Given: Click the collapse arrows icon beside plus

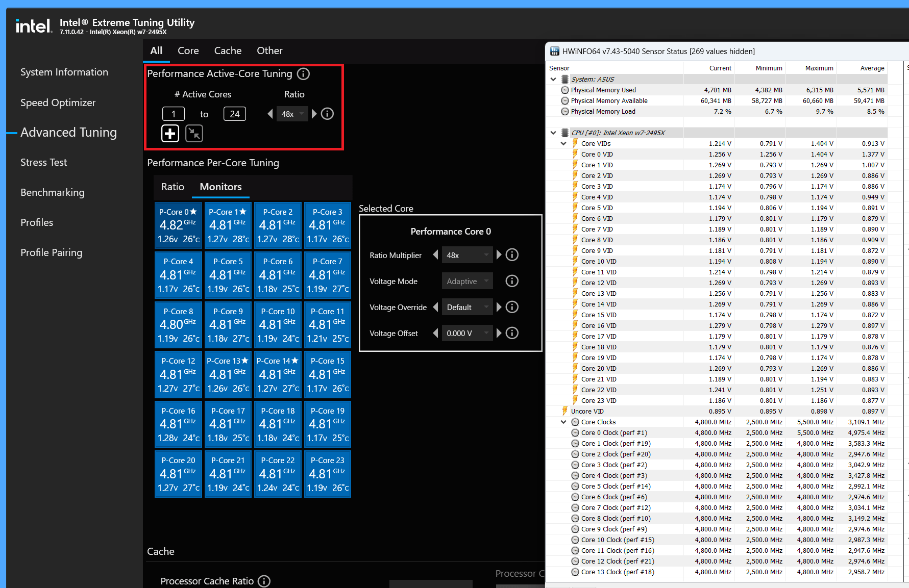Looking at the screenshot, I should coord(194,134).
